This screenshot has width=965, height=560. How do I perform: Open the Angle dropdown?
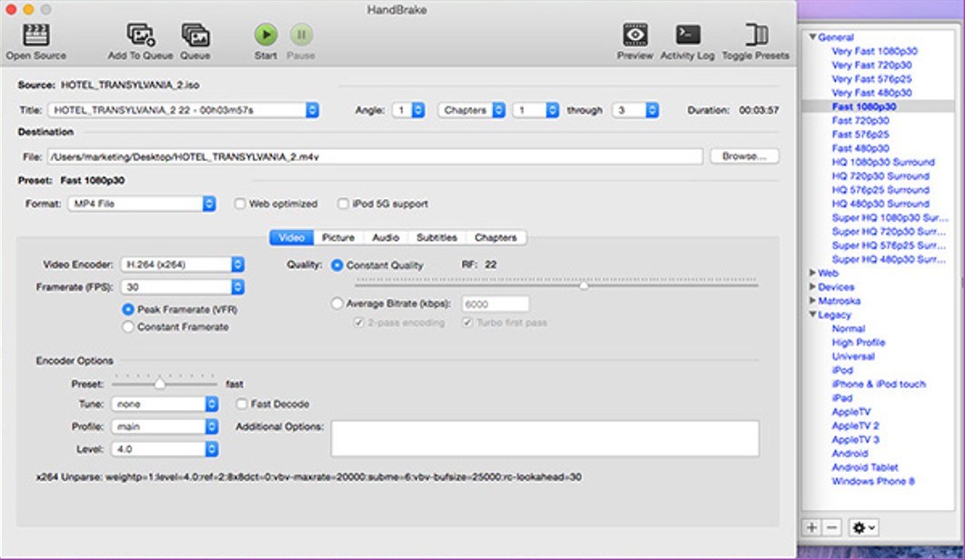[x=408, y=110]
